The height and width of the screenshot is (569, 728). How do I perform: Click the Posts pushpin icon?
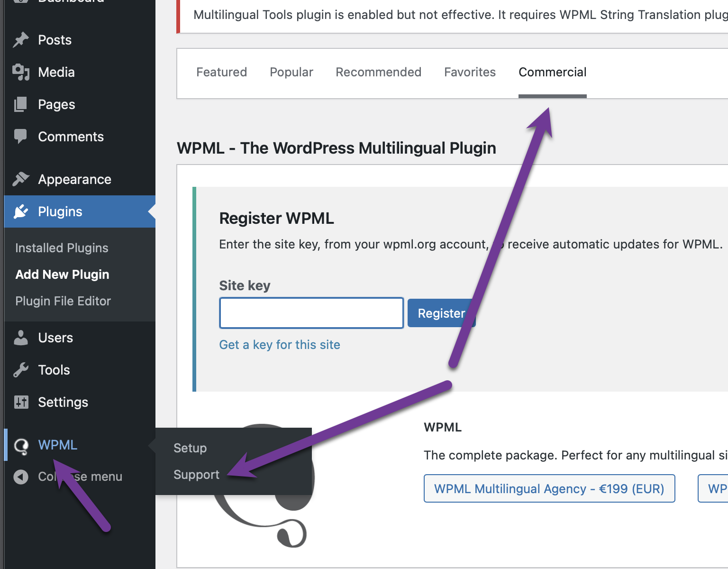point(21,40)
